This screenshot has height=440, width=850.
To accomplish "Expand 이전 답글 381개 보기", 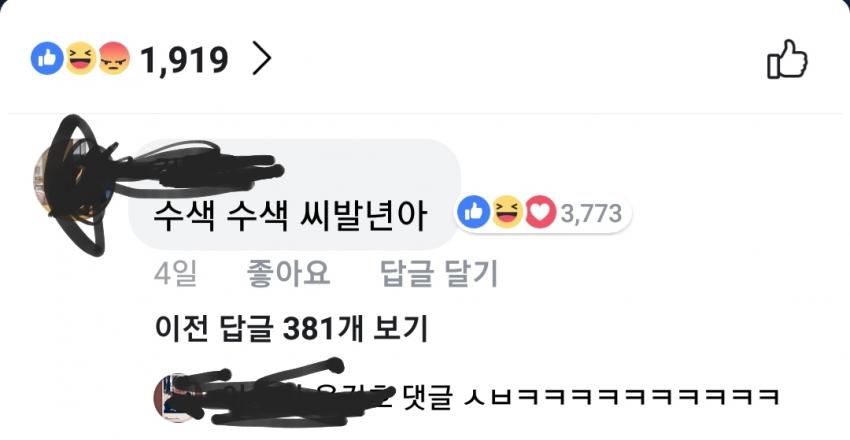I will [292, 328].
